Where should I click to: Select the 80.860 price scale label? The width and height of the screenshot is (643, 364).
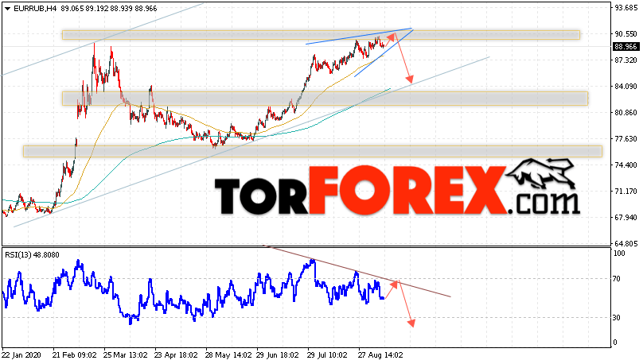625,113
